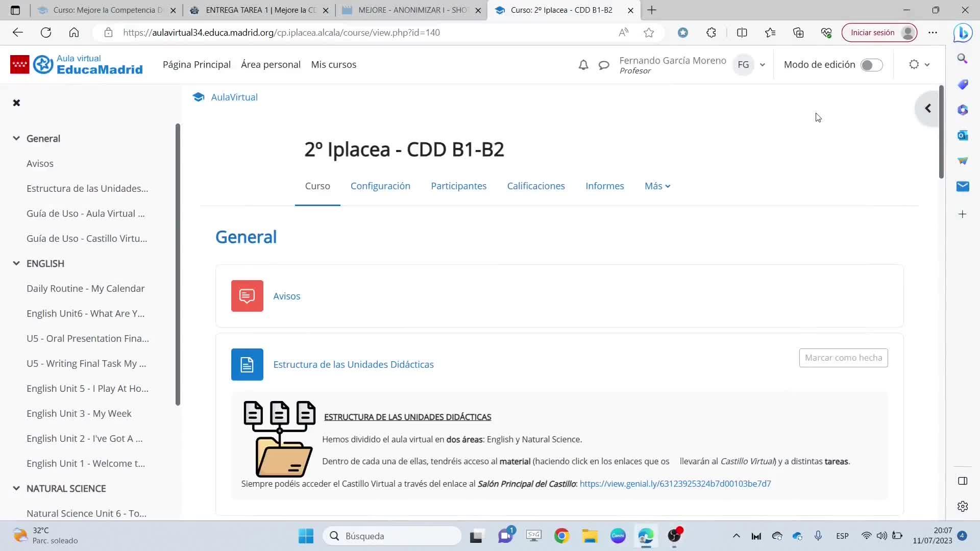The image size is (980, 551).
Task: Collapse the General section in sidebar
Action: point(16,138)
